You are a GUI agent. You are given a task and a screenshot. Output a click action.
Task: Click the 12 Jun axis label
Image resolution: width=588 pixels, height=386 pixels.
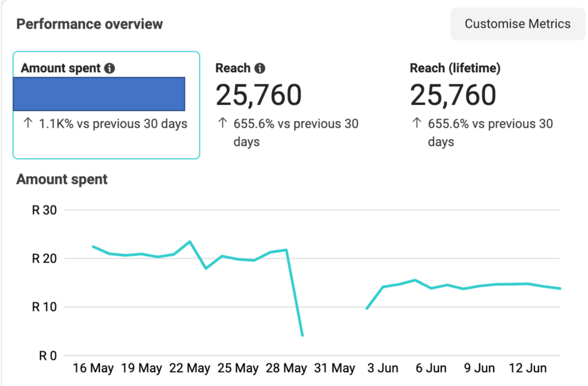(527, 368)
